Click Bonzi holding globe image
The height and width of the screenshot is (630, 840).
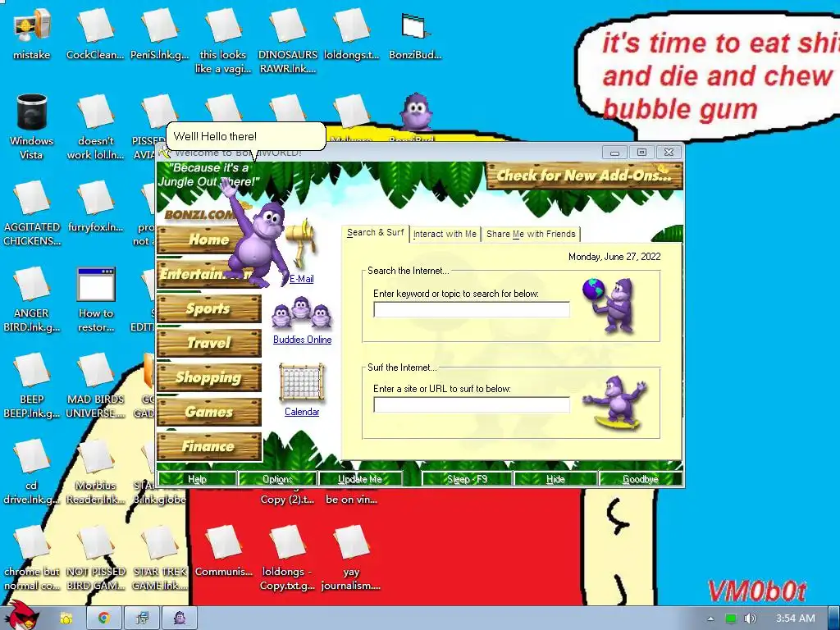coord(609,304)
